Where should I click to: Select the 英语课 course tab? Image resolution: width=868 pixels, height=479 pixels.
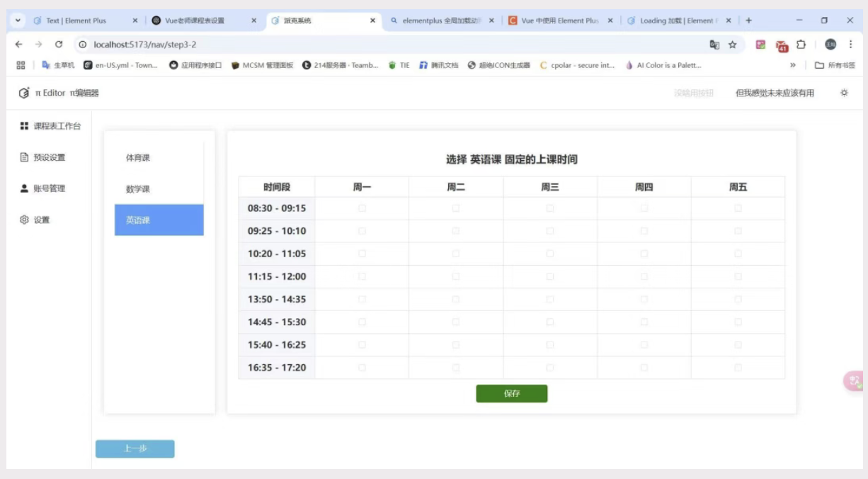click(159, 220)
